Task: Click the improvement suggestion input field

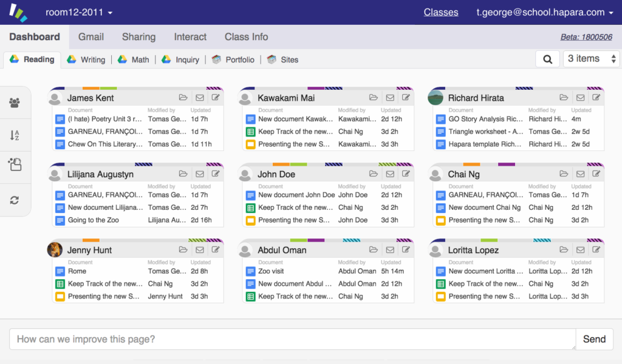Action: [x=292, y=339]
